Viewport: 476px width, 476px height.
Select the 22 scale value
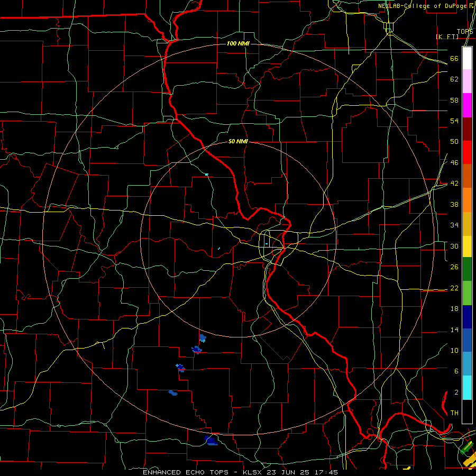454,288
